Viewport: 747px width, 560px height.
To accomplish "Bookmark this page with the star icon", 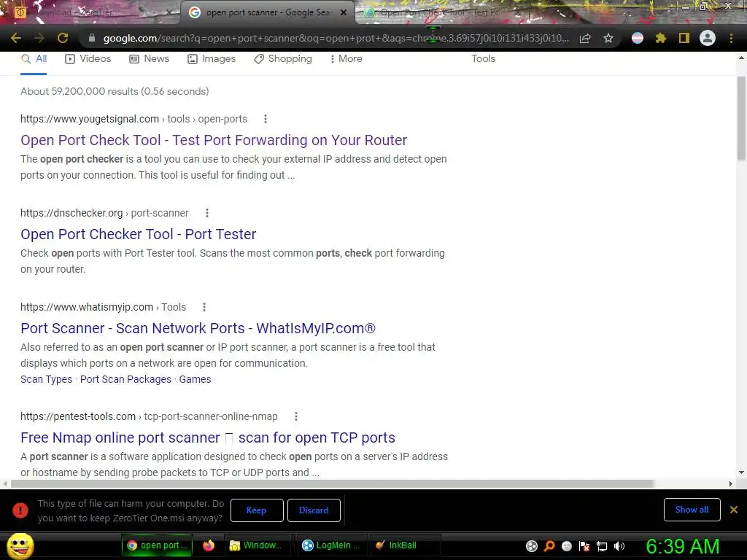I will coord(608,38).
